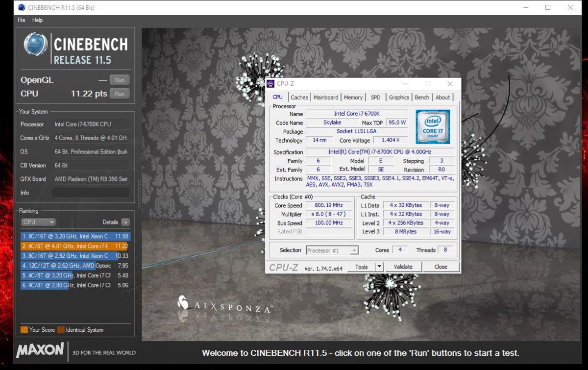588x370 pixels.
Task: Click the Processor field in Your System
Action: [91, 124]
